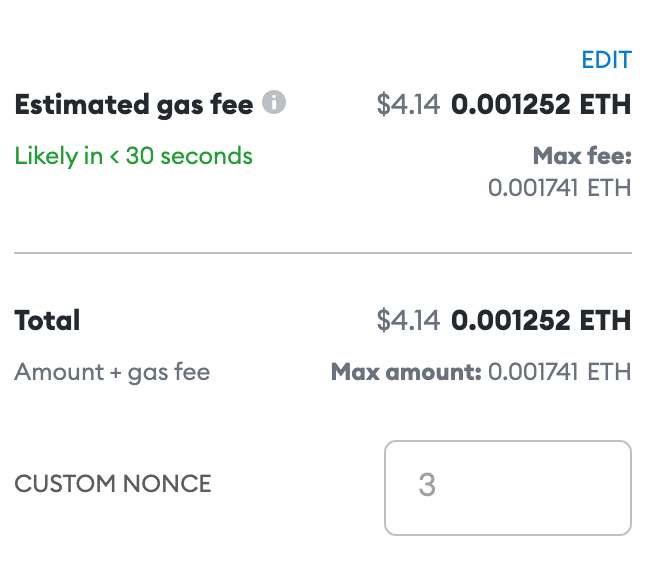Click the 0.001741 ETH max fee value

tap(559, 188)
